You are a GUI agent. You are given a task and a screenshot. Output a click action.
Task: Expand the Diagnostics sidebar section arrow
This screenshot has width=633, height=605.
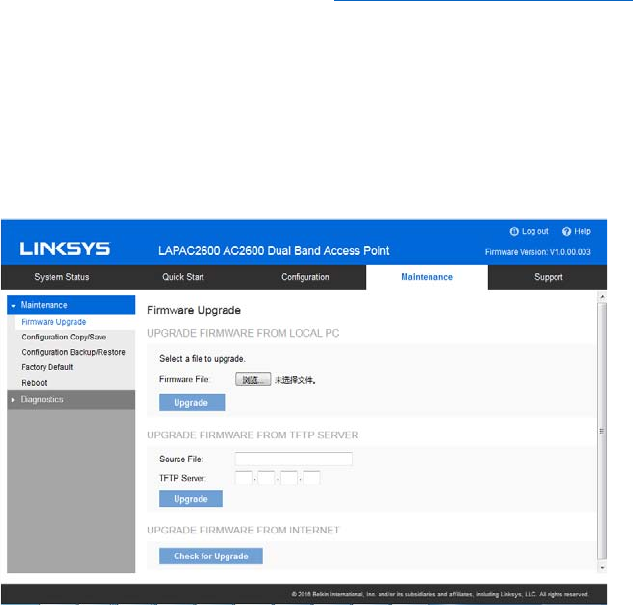point(13,400)
